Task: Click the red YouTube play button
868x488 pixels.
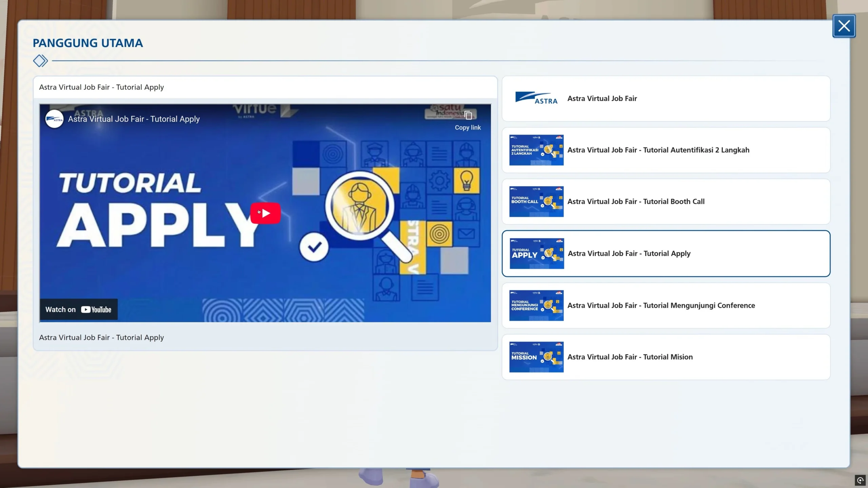Action: point(265,213)
